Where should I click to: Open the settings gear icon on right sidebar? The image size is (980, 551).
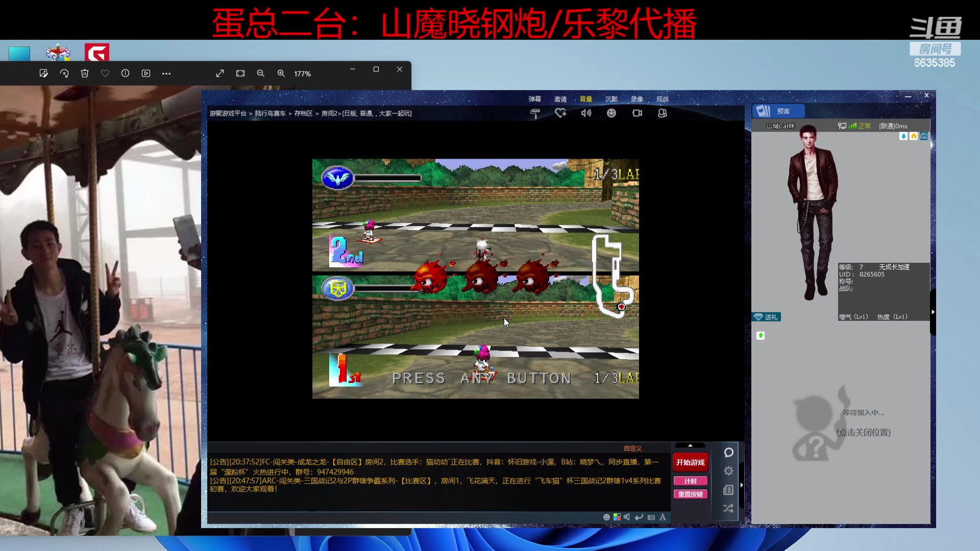pos(729,470)
